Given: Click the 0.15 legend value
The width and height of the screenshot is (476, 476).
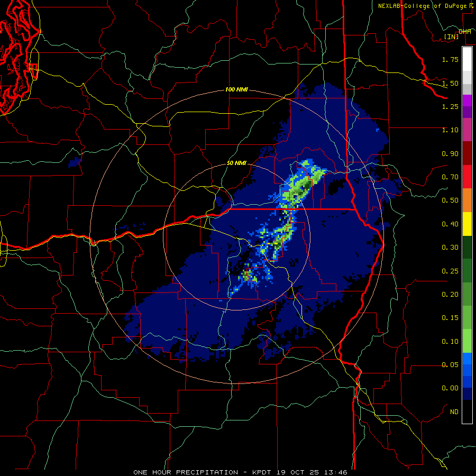Looking at the screenshot, I should click(450, 318).
